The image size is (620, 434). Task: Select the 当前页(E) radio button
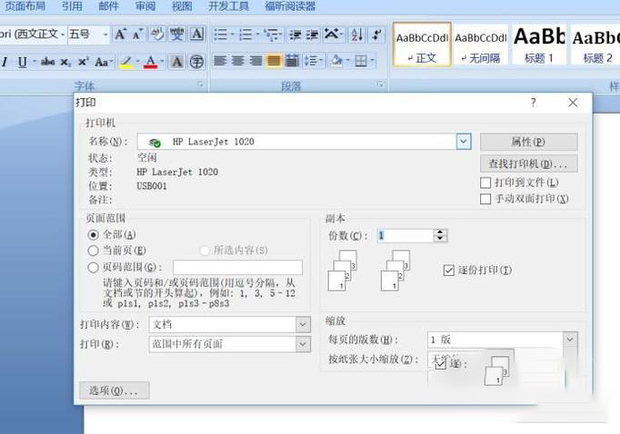tap(93, 251)
